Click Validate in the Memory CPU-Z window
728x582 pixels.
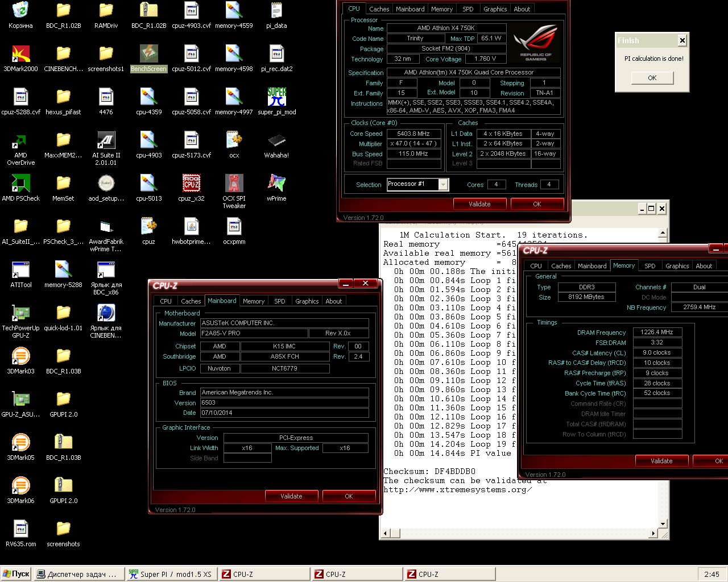tap(661, 461)
